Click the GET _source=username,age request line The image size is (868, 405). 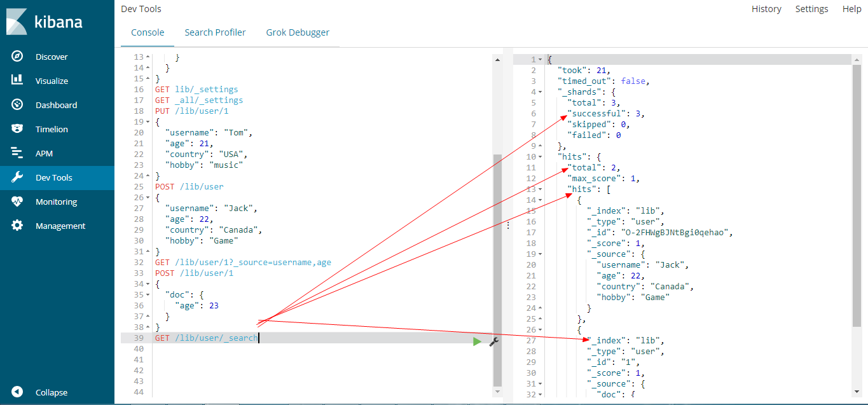point(243,262)
